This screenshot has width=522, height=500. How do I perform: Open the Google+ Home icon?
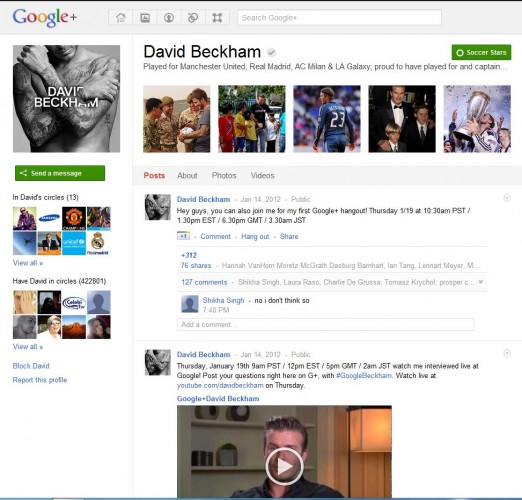tap(121, 17)
